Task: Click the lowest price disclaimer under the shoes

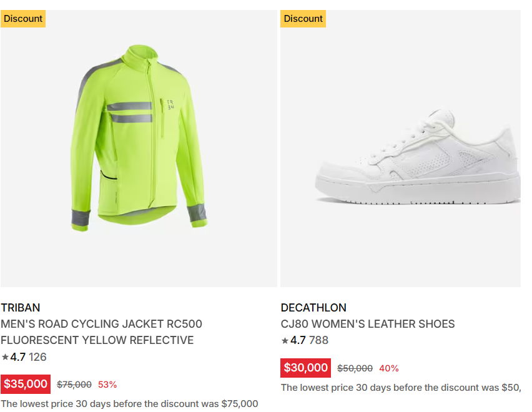Action: coord(405,387)
